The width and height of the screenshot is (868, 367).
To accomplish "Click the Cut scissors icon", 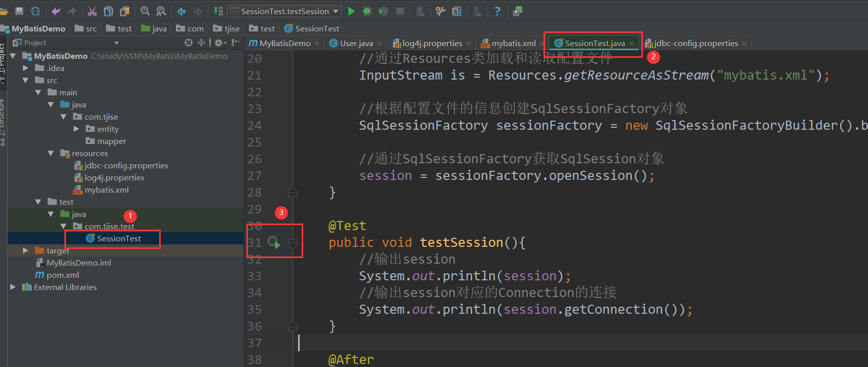I will (92, 11).
